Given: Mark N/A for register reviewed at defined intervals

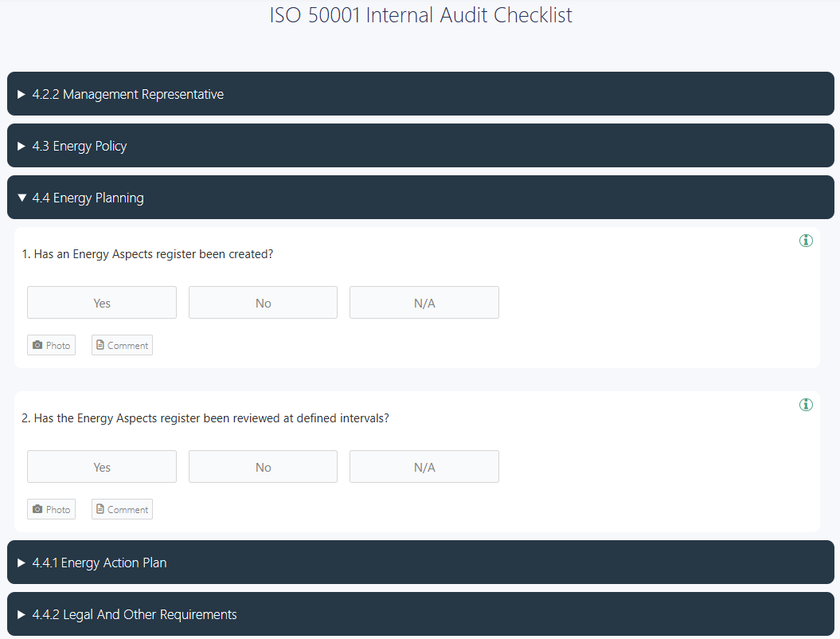Looking at the screenshot, I should coord(424,466).
